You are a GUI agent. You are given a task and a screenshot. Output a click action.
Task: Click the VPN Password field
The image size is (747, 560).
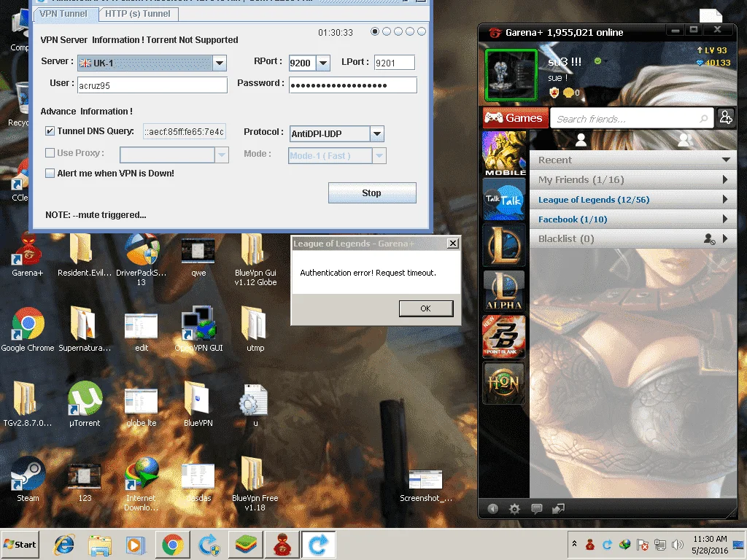click(353, 85)
